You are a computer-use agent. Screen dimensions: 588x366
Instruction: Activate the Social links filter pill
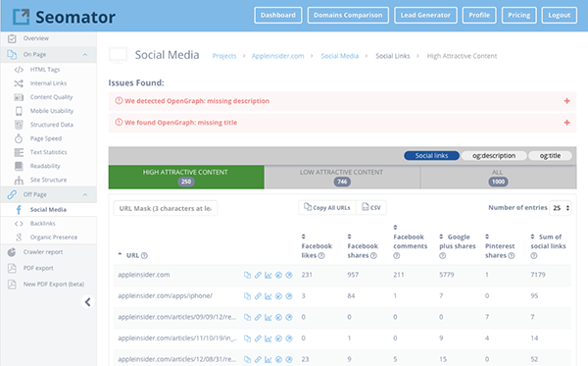431,155
